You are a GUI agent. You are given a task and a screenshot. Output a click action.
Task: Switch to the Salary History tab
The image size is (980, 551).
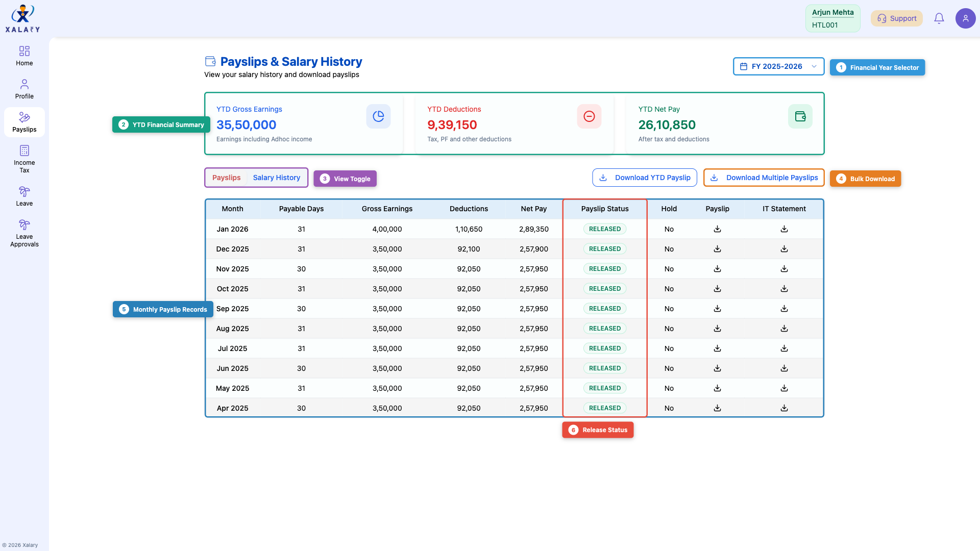(277, 178)
